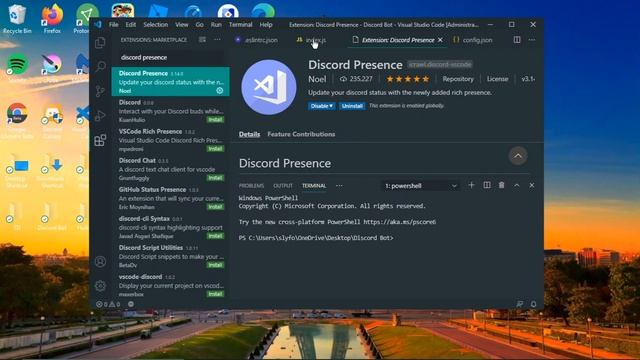Screen dimensions: 640x360
Task: Open the panel more views ellipsis
Action: click(339, 186)
